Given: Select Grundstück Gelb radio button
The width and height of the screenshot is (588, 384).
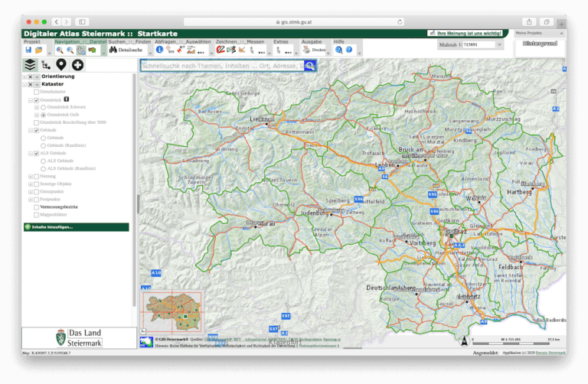Looking at the screenshot, I should point(43,115).
